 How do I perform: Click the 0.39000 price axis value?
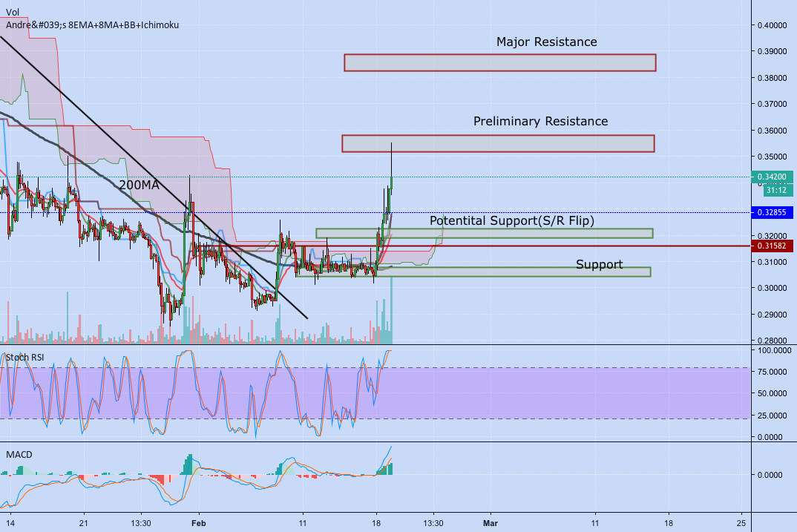(772, 51)
